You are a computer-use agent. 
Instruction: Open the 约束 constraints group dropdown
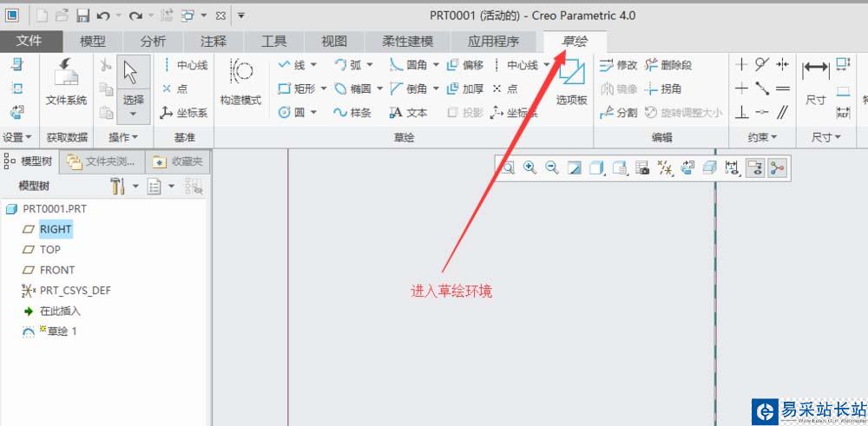(x=762, y=137)
